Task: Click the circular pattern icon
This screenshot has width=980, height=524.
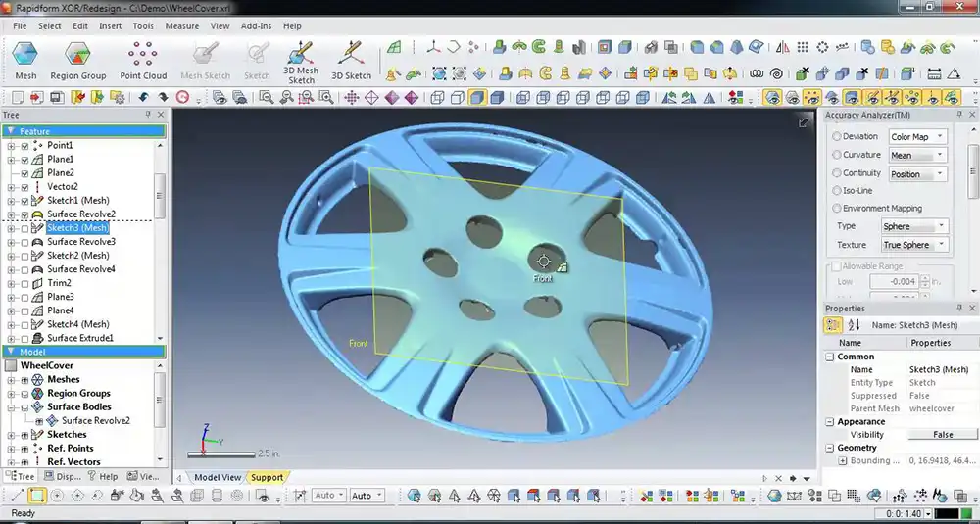Action: pyautogui.click(x=822, y=47)
